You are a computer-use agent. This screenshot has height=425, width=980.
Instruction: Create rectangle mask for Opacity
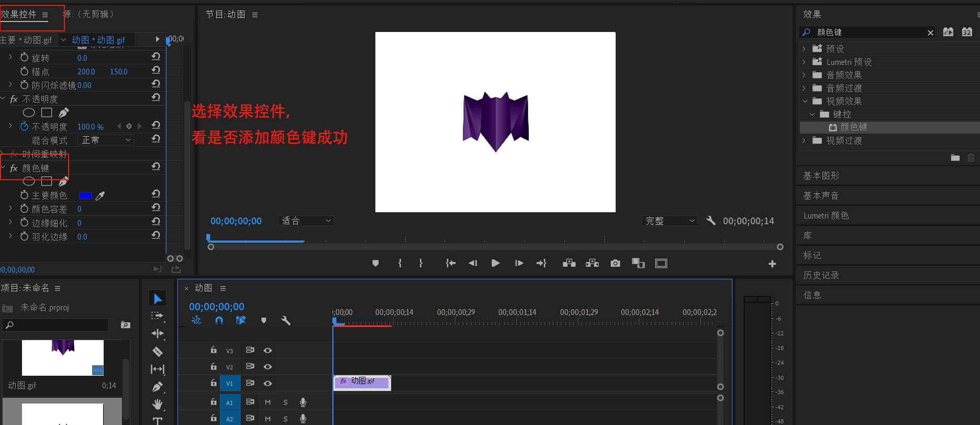(47, 112)
